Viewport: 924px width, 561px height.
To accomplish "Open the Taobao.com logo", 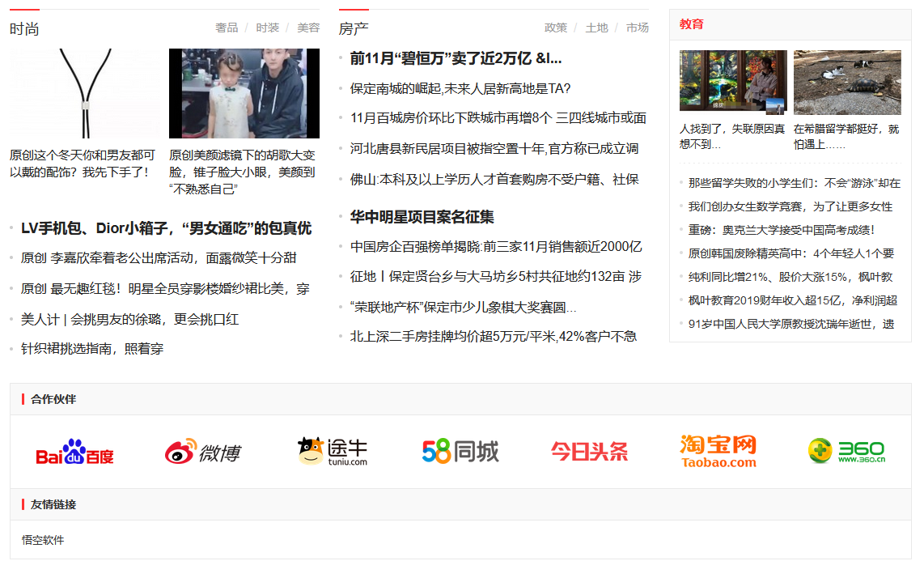I will pos(718,452).
